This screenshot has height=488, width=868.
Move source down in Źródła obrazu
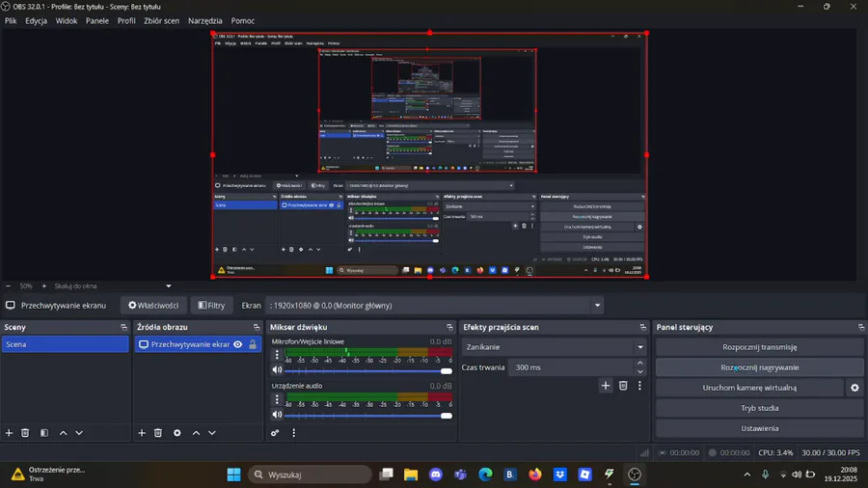(212, 433)
